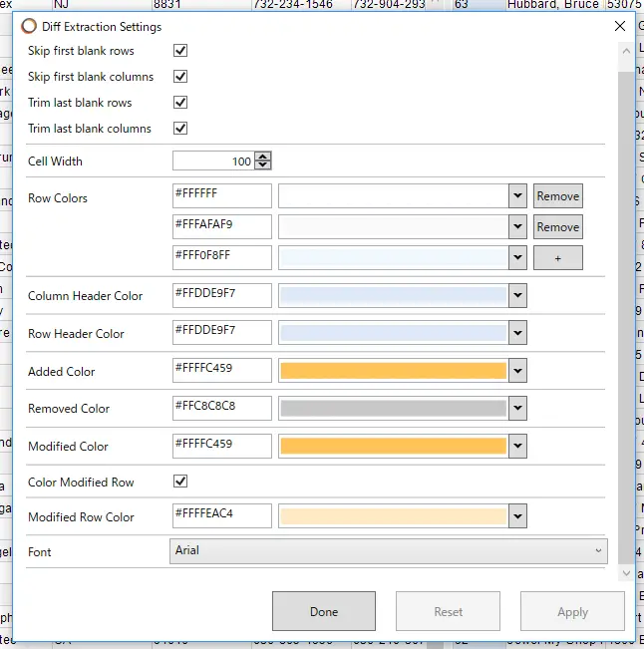Uncheck Skip first blank rows checkbox

coord(180,51)
